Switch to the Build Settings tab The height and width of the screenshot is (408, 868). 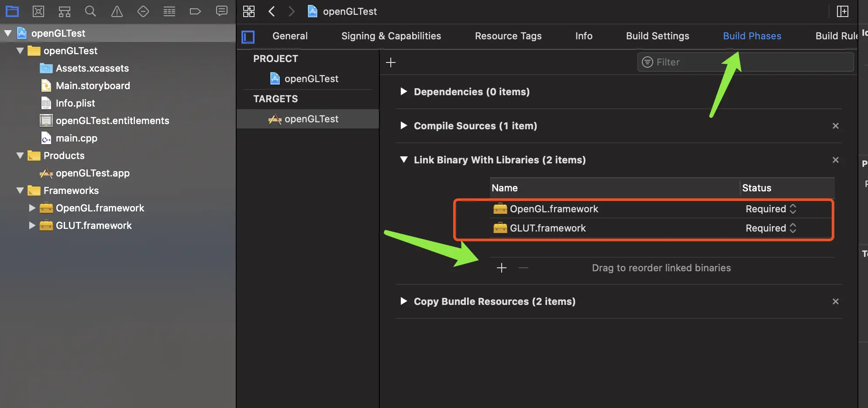click(x=658, y=36)
